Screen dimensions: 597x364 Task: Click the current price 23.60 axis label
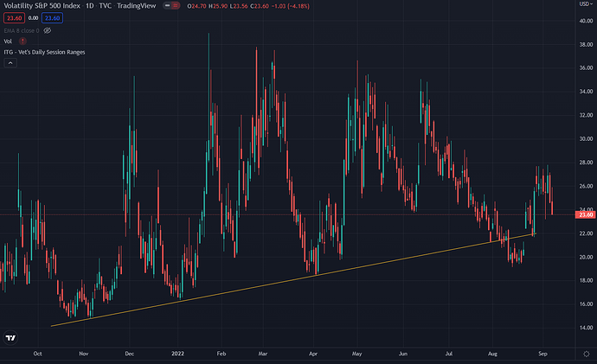click(586, 215)
